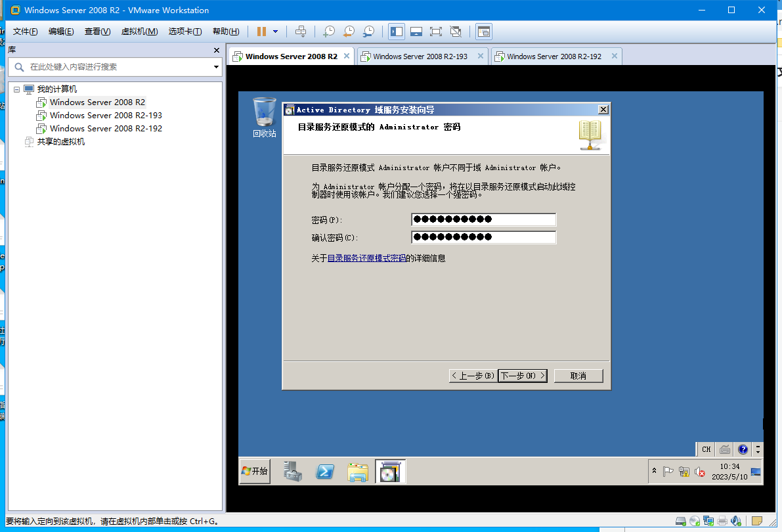Open the 文件(F) menu

click(26, 32)
